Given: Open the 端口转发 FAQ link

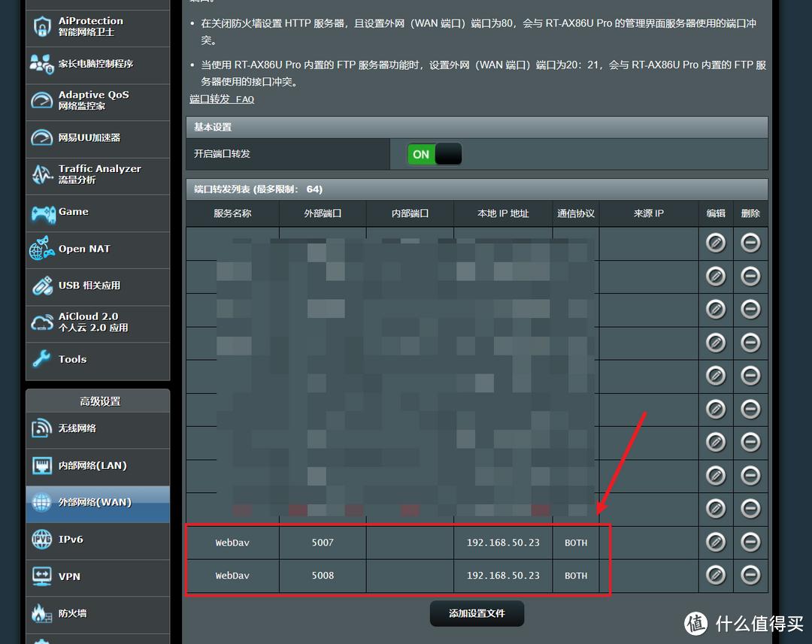Looking at the screenshot, I should (x=222, y=99).
